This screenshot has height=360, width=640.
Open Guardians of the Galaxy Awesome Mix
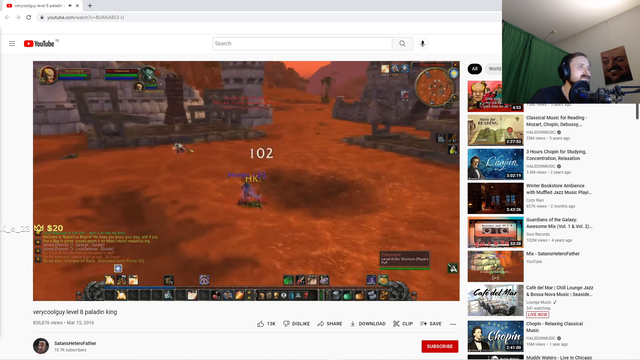[559, 223]
